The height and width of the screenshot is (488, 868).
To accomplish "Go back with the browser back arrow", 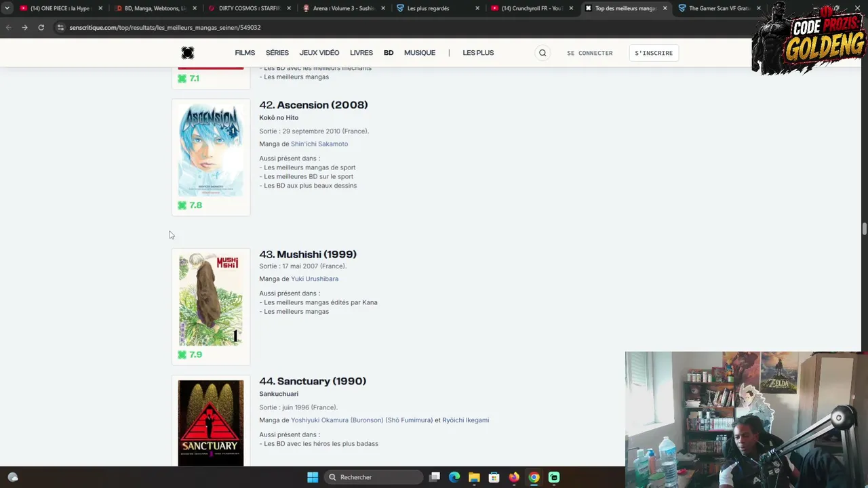I will click(x=8, y=28).
